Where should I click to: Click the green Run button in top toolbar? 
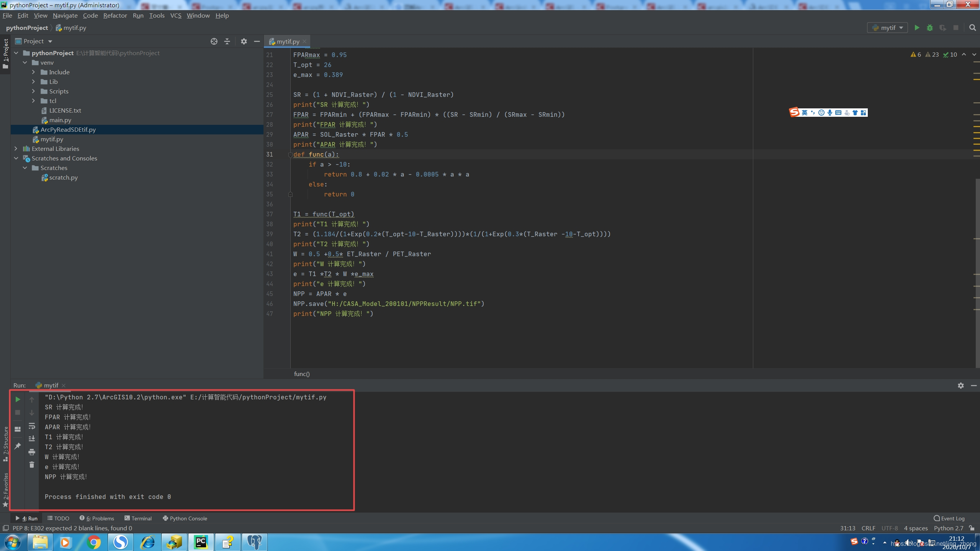click(x=917, y=28)
